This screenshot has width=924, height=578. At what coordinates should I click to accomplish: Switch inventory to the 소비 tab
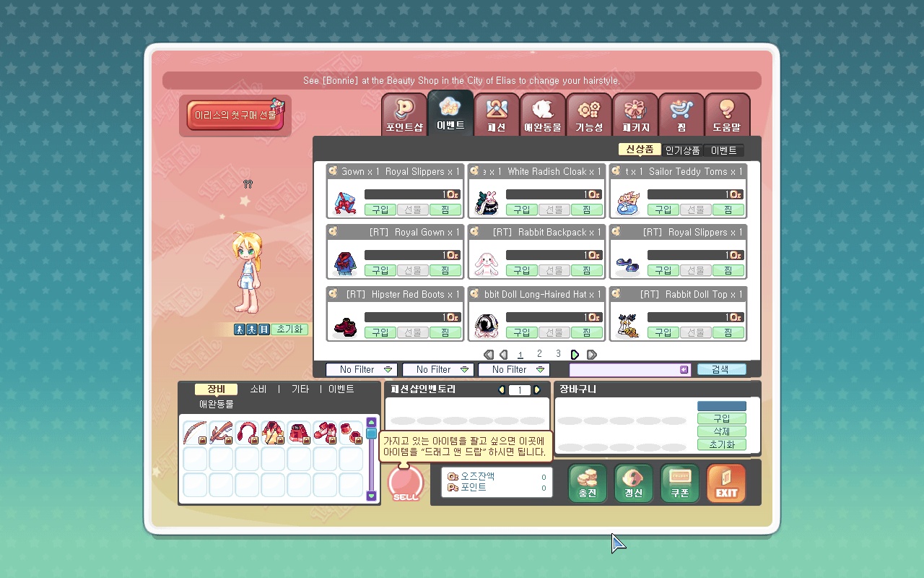point(258,389)
